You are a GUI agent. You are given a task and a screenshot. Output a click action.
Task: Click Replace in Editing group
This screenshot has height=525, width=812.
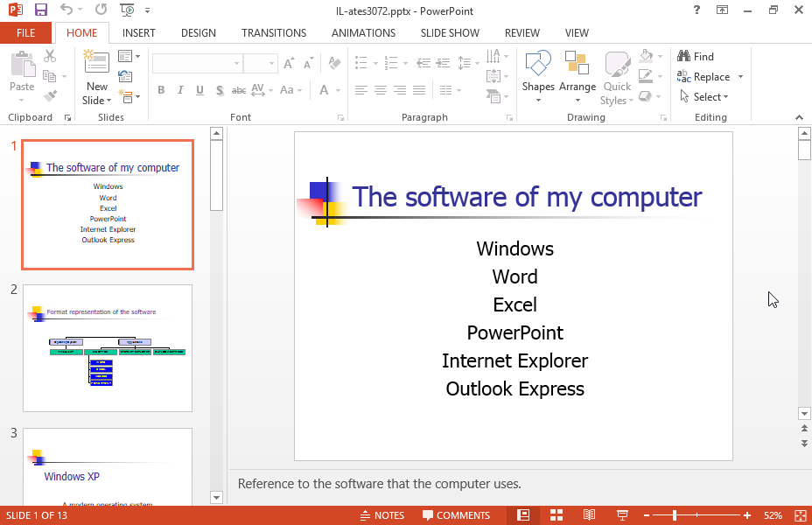[x=703, y=77]
